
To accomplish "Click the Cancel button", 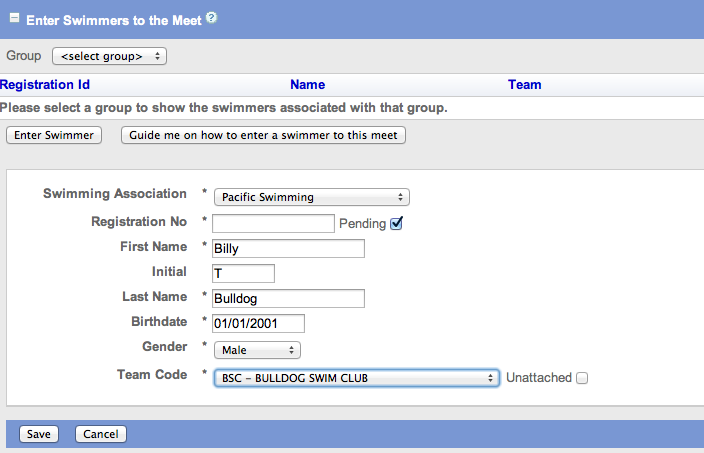I will [x=101, y=434].
